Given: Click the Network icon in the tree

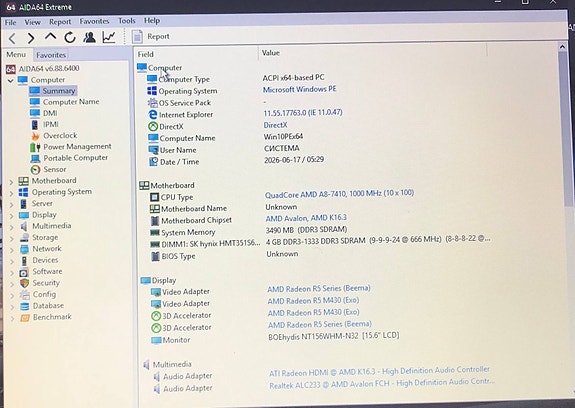Looking at the screenshot, I should (24, 249).
